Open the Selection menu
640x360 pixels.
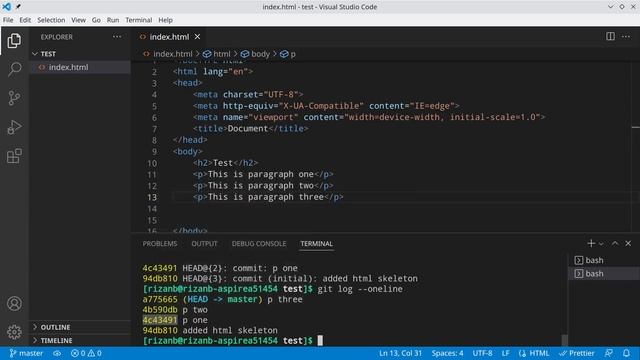[51, 20]
